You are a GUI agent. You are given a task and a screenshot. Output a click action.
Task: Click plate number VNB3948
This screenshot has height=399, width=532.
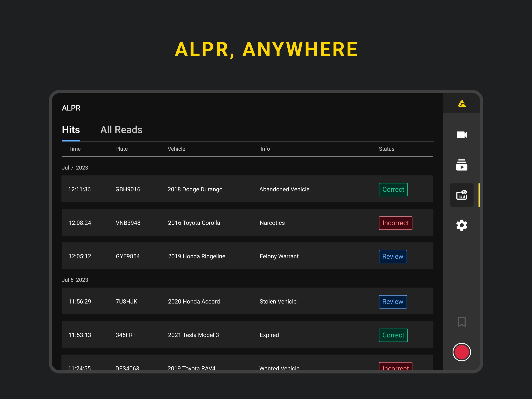click(128, 223)
